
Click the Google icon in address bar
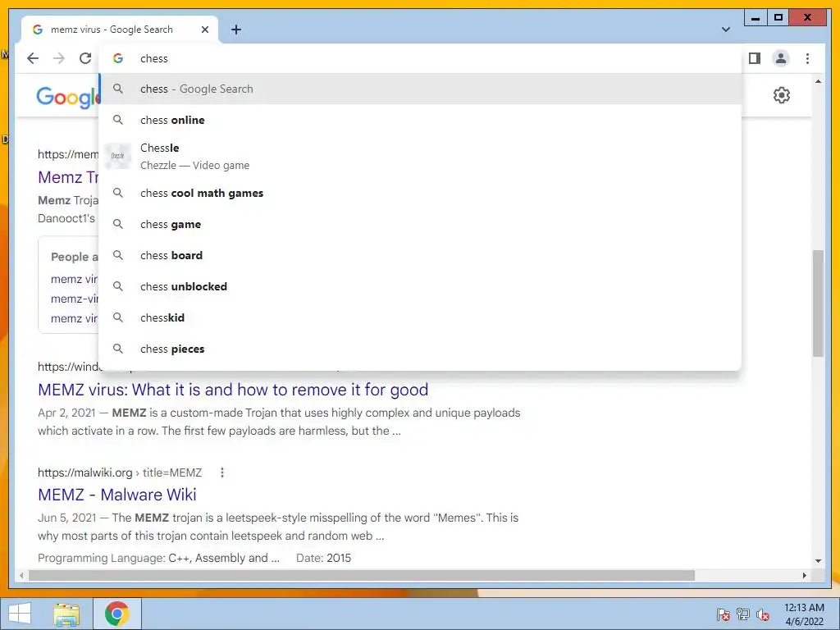(118, 58)
